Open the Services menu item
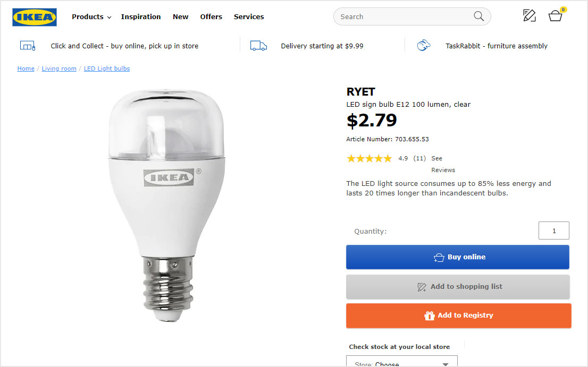 tap(249, 17)
